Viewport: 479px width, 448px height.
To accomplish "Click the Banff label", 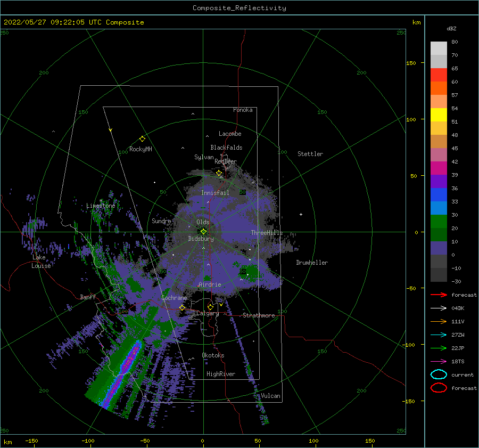I will (88, 297).
